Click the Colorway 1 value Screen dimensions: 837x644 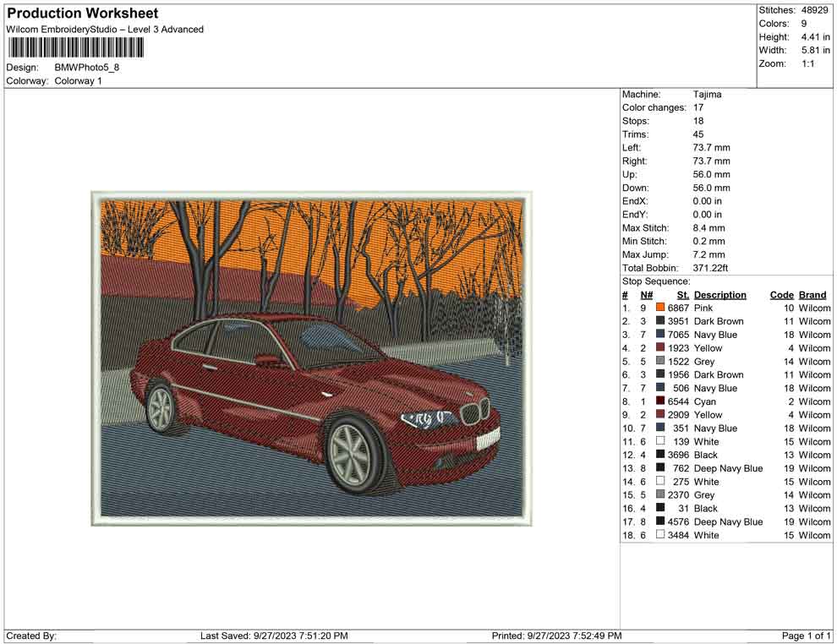[x=78, y=81]
